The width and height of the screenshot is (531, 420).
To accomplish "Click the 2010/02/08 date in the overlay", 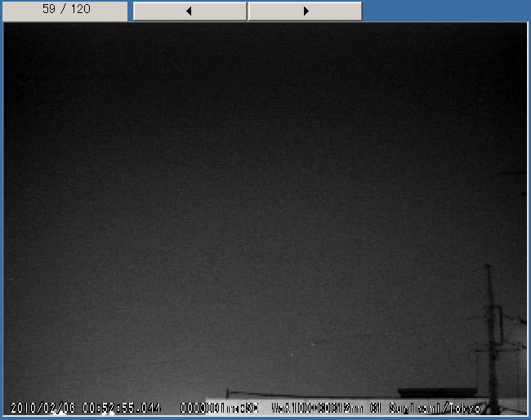I will click(x=44, y=407).
